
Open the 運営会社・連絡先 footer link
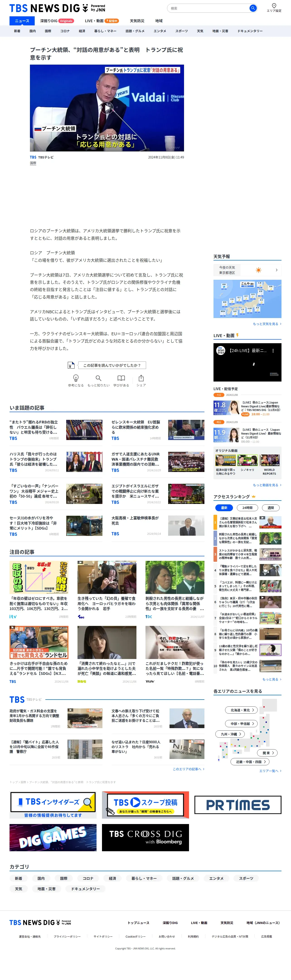30,937
